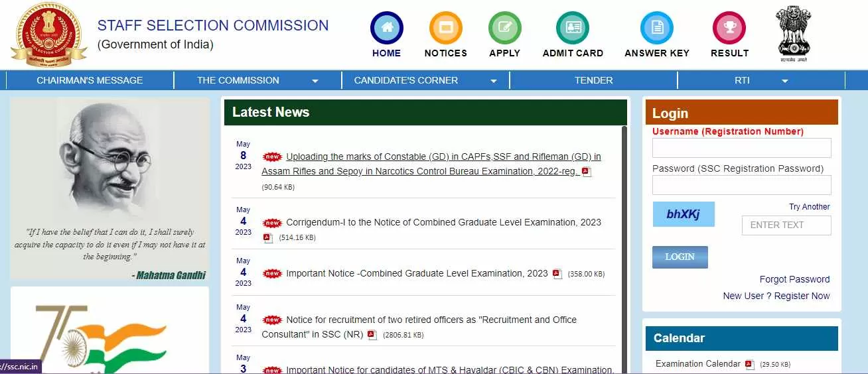Viewport: 868px width, 374px height.
Task: Open PDF icon for Recruitment and Office Consultant notice
Action: click(x=372, y=335)
